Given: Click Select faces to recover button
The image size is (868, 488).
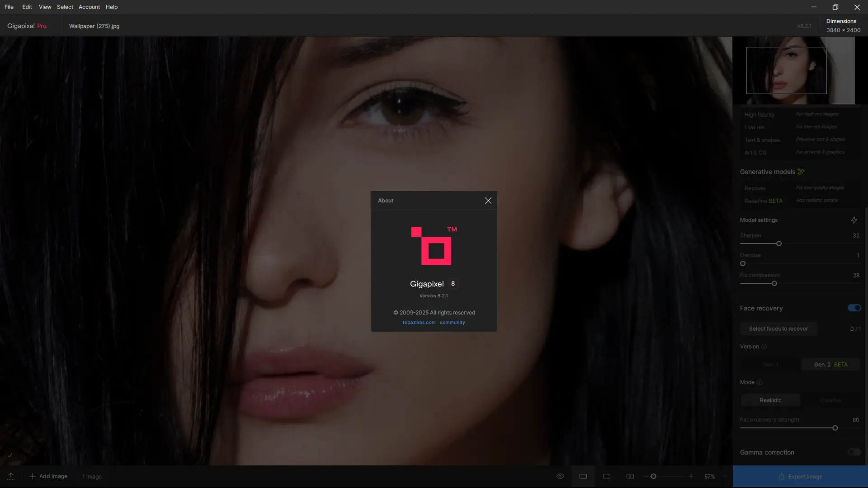Looking at the screenshot, I should click(x=778, y=329).
